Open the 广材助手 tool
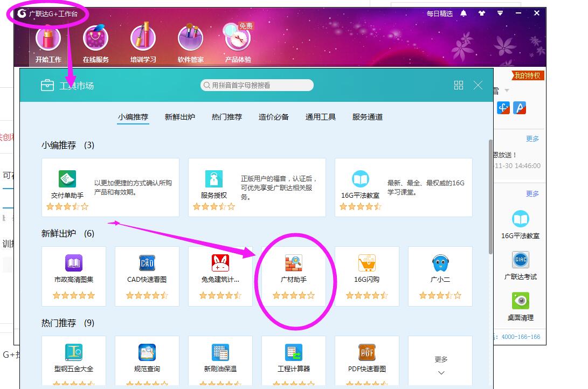Screen dimensions: 588x389 [x=294, y=276]
